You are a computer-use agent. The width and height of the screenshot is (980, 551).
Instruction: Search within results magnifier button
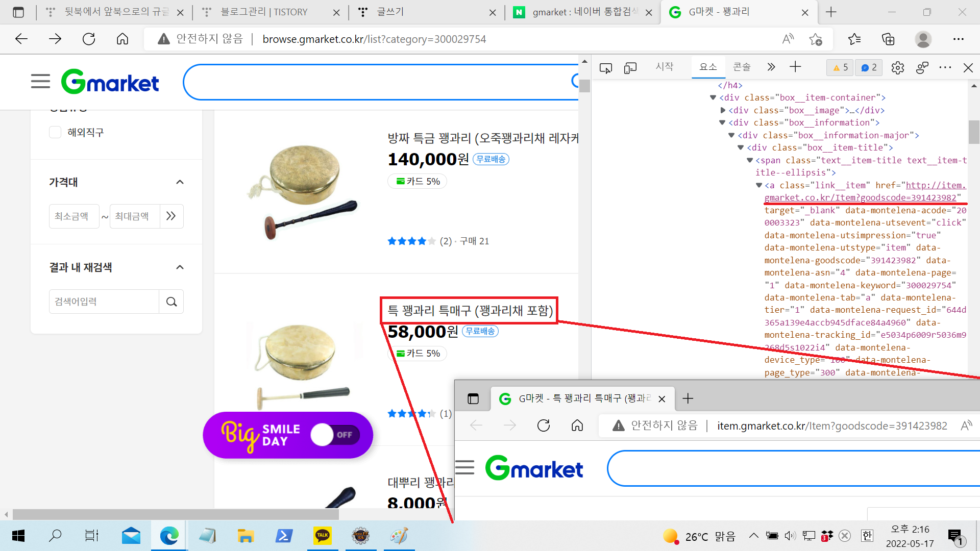(171, 302)
